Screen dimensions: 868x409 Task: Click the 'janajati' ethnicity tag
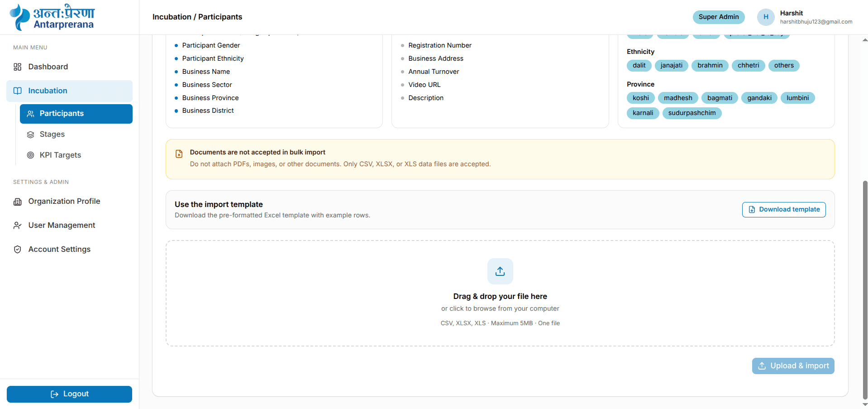672,66
